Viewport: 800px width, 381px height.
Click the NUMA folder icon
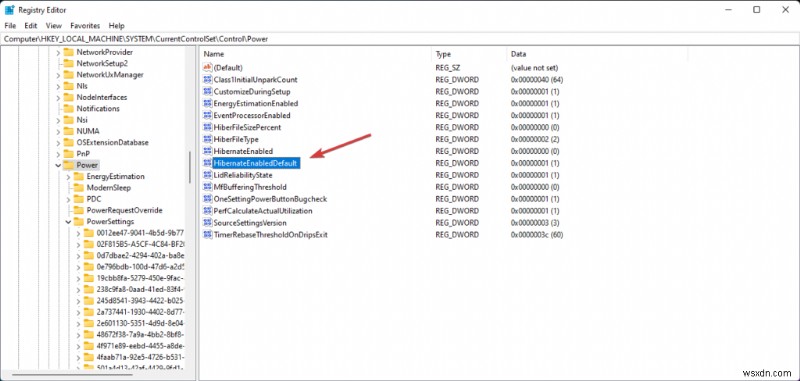point(68,131)
